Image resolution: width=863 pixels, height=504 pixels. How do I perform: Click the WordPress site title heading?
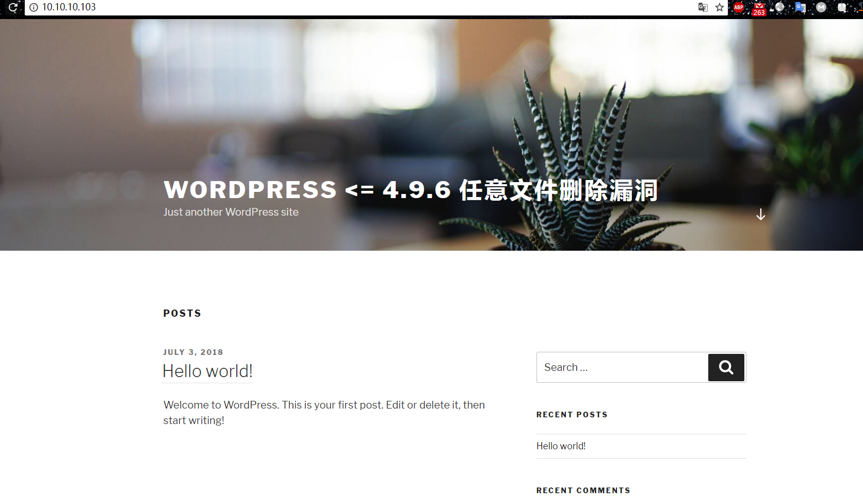410,190
